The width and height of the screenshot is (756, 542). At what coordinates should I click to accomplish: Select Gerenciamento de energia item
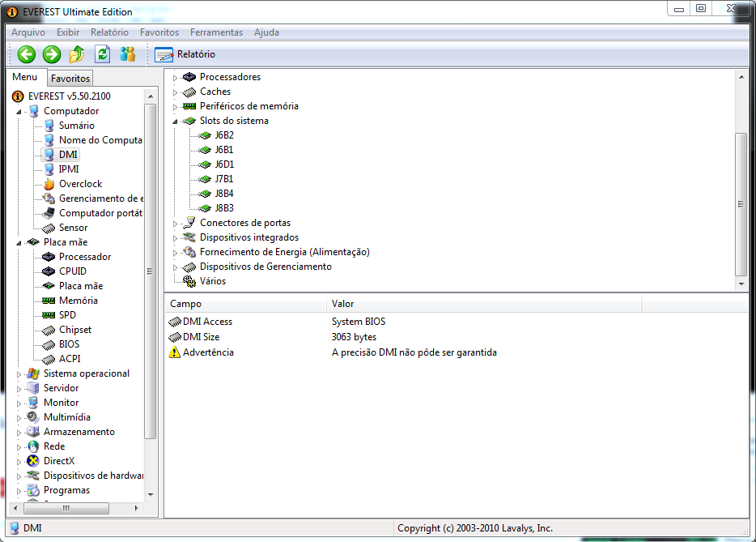point(101,198)
